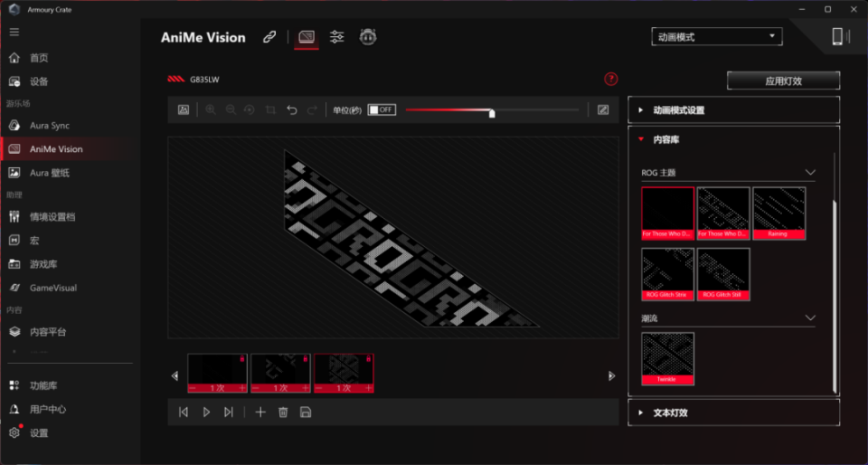Viewport: 868px width, 465px height.
Task: Select the Raining effect thumbnail
Action: 778,214
